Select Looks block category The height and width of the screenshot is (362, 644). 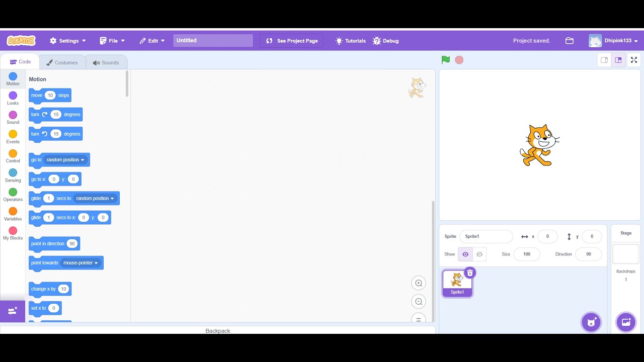(x=13, y=98)
